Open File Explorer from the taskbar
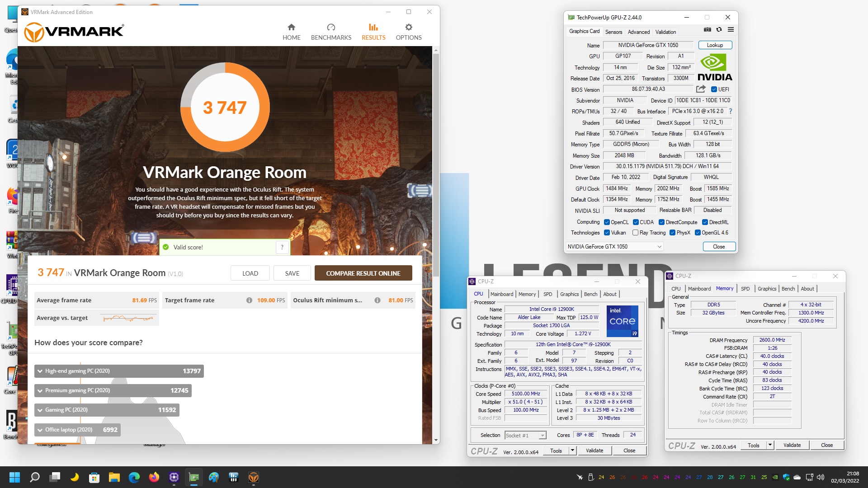The height and width of the screenshot is (488, 868). [114, 477]
